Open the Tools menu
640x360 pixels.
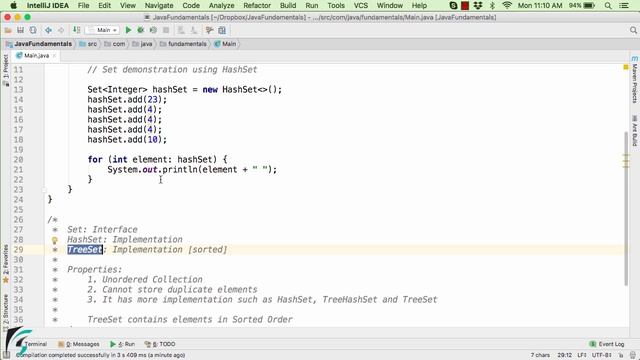click(x=336, y=5)
